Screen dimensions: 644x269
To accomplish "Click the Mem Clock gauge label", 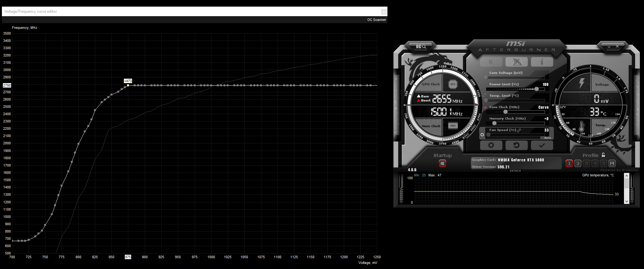I will point(431,126).
